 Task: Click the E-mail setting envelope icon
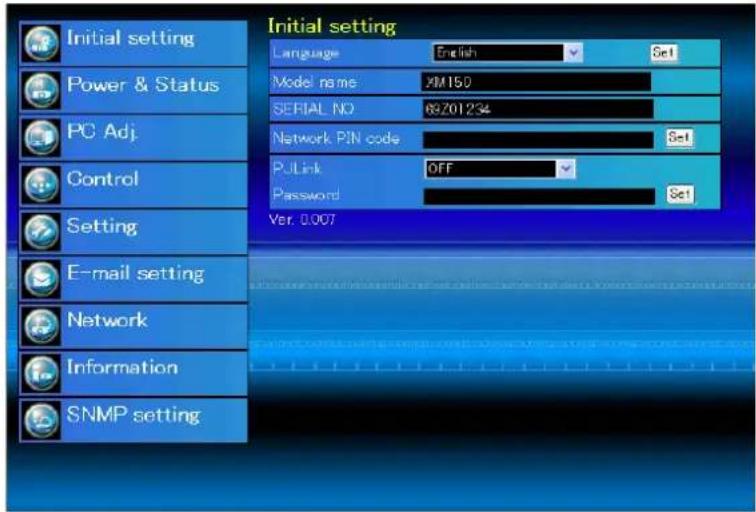41,279
